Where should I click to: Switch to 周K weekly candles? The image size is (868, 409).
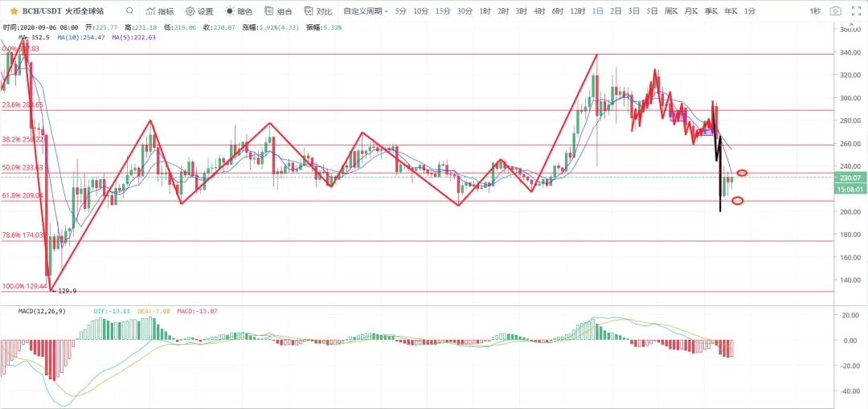(671, 11)
